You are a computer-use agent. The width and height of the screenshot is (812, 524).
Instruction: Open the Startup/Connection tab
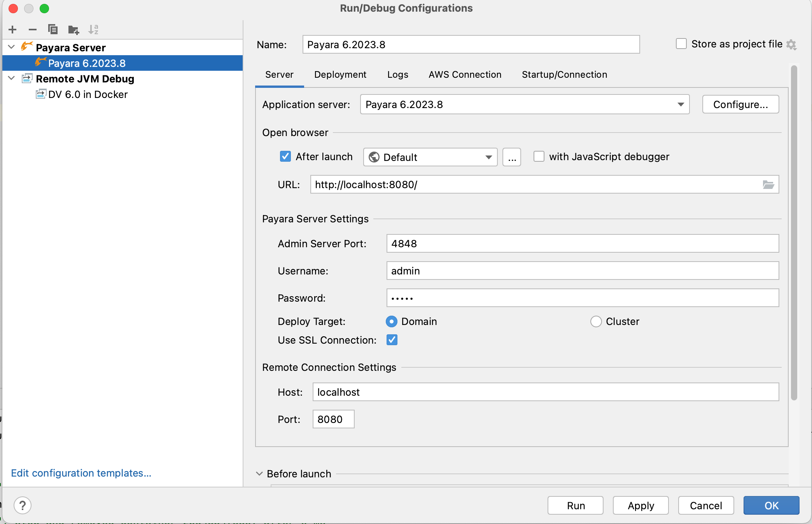(x=564, y=75)
